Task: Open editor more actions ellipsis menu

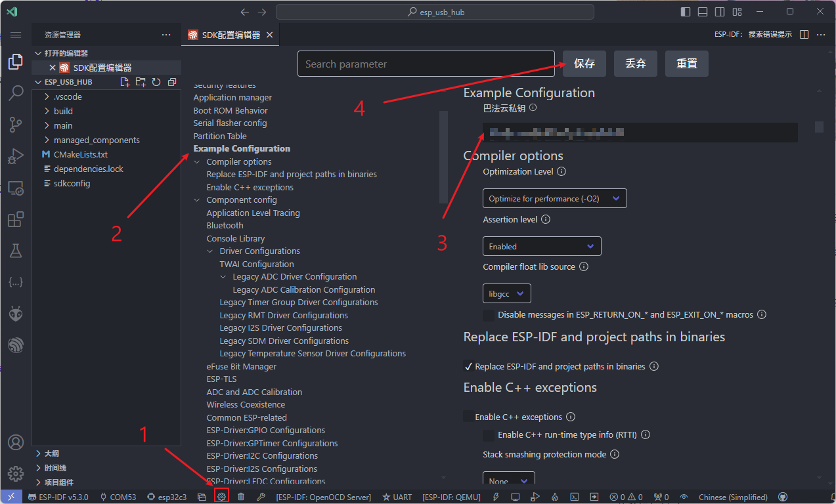Action: click(x=821, y=35)
